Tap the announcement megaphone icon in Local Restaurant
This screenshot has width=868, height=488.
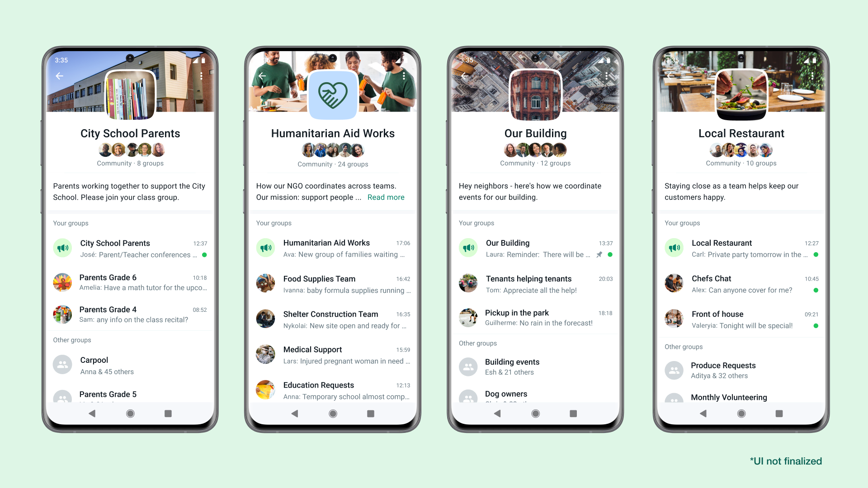[x=674, y=247]
